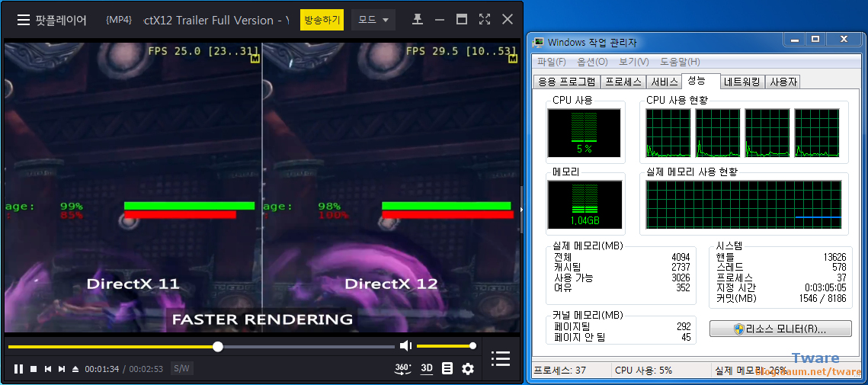Maximize the PotPlayer window
Screen dimensions: 868x385
462,19
